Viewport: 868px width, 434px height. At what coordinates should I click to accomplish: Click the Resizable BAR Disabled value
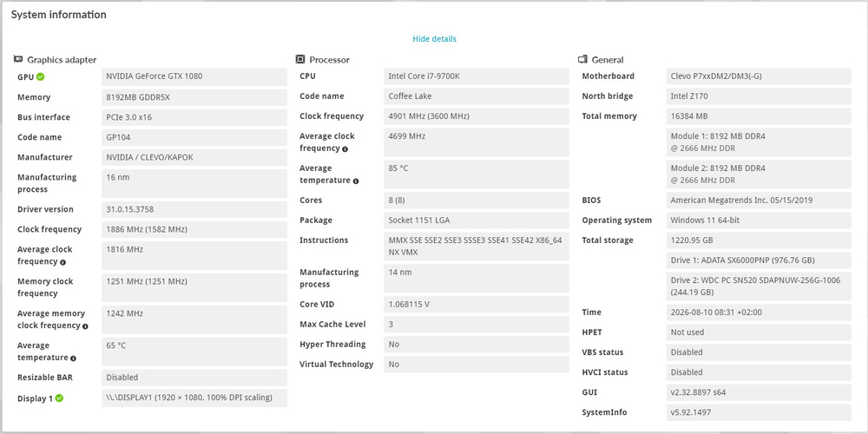point(194,378)
